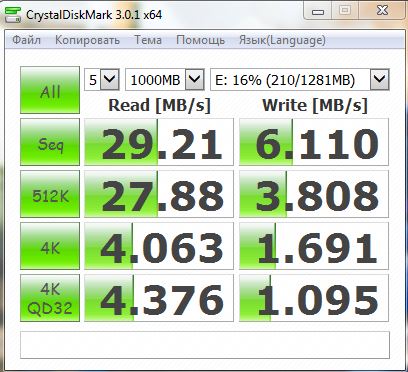Screen dimensions: 408x372
Task: Minimize the CrystalDiskMark window
Action: point(318,11)
